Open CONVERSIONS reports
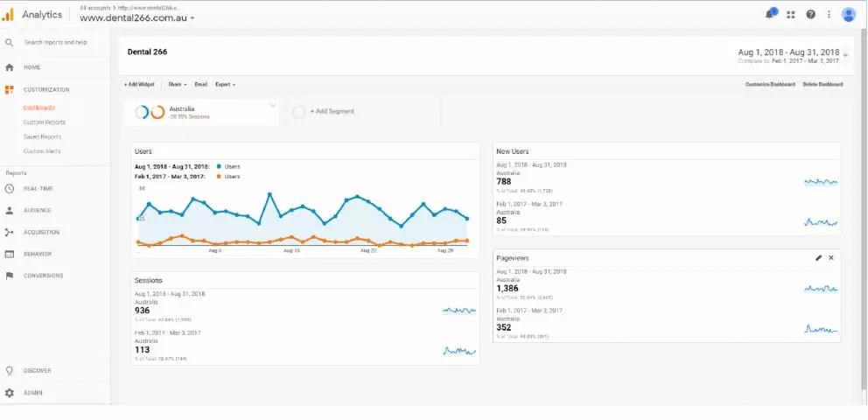 (43, 276)
